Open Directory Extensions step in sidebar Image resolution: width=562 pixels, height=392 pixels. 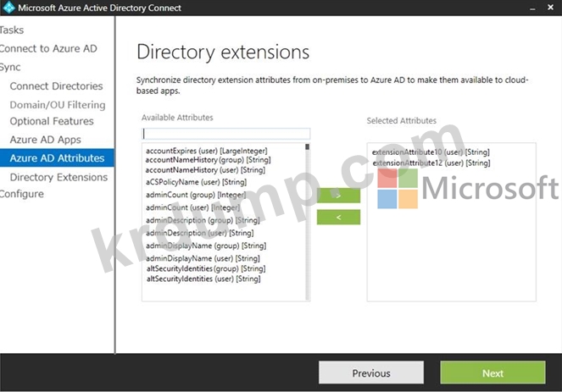(x=58, y=177)
